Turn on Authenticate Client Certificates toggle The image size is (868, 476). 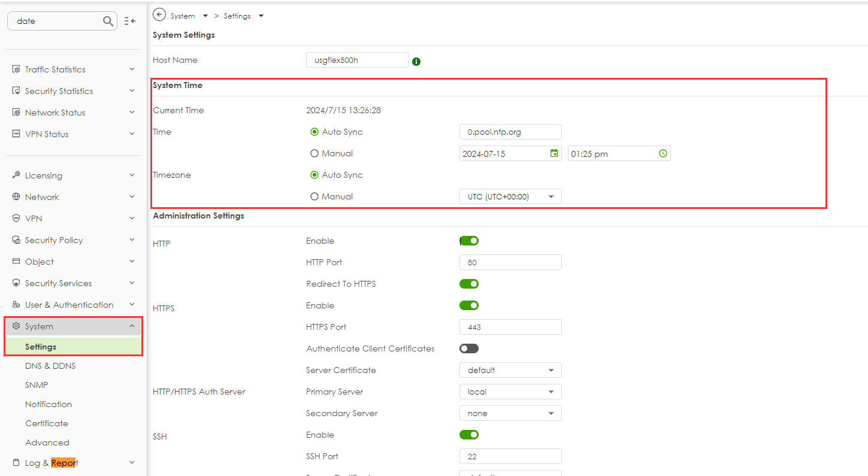click(469, 348)
